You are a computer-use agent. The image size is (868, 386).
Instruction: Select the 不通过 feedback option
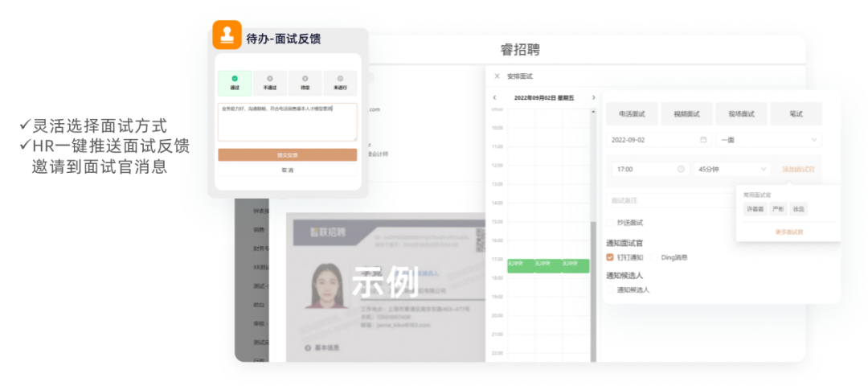pos(269,83)
